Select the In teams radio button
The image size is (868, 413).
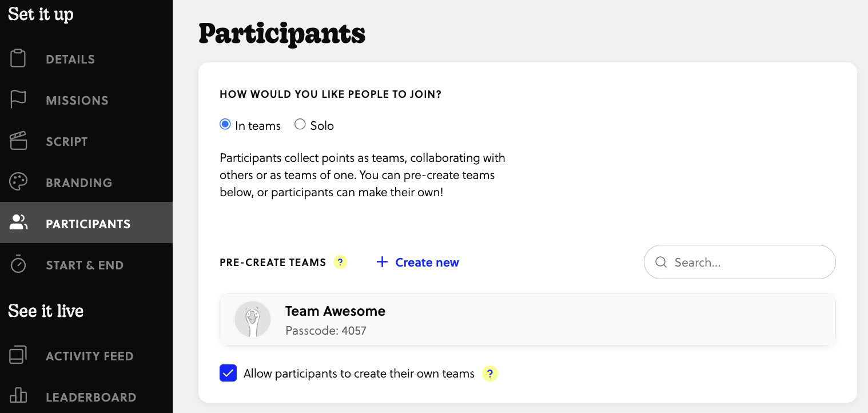225,124
